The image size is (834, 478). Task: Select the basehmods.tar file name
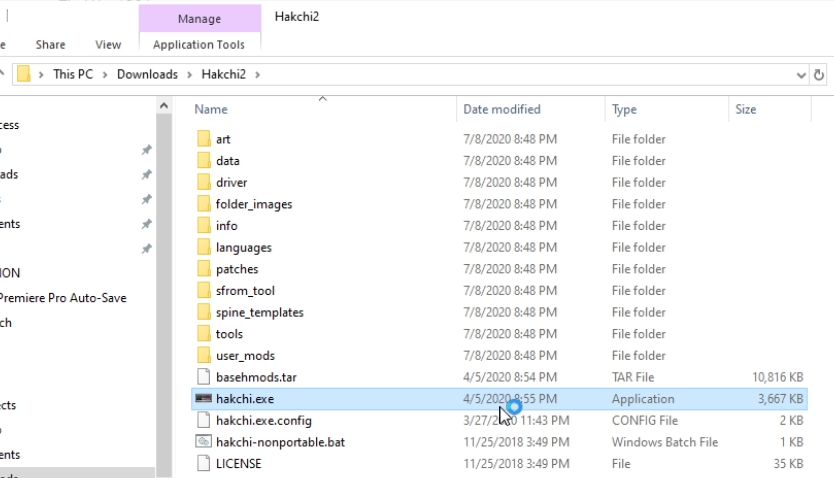256,377
